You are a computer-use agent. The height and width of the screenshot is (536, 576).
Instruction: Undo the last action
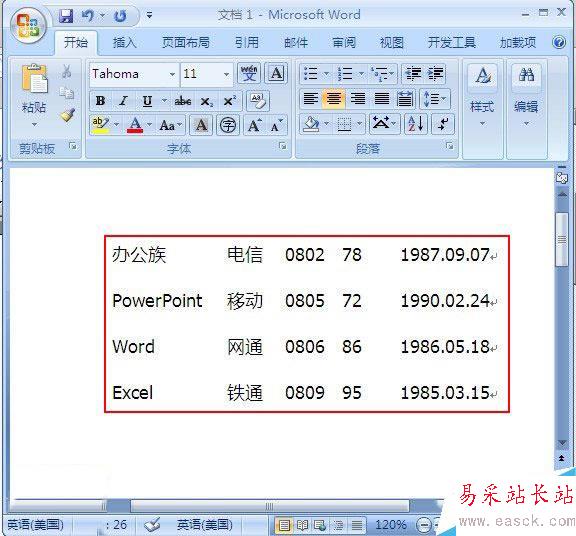point(87,16)
